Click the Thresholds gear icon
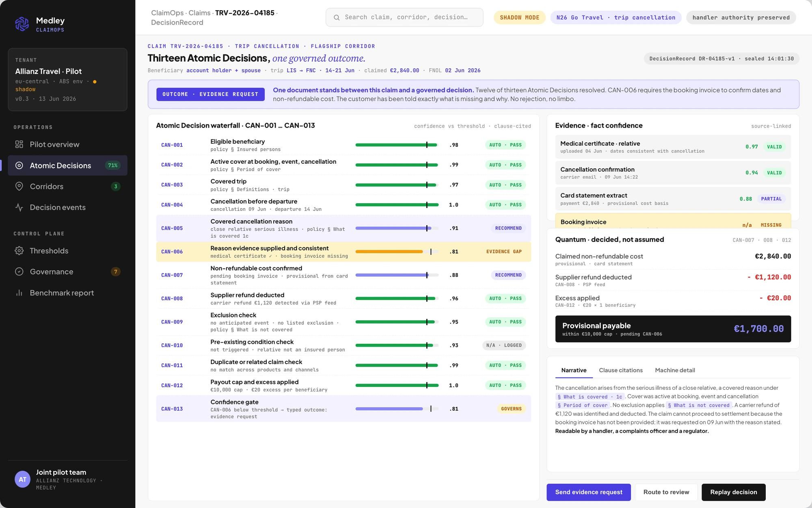 (x=19, y=251)
